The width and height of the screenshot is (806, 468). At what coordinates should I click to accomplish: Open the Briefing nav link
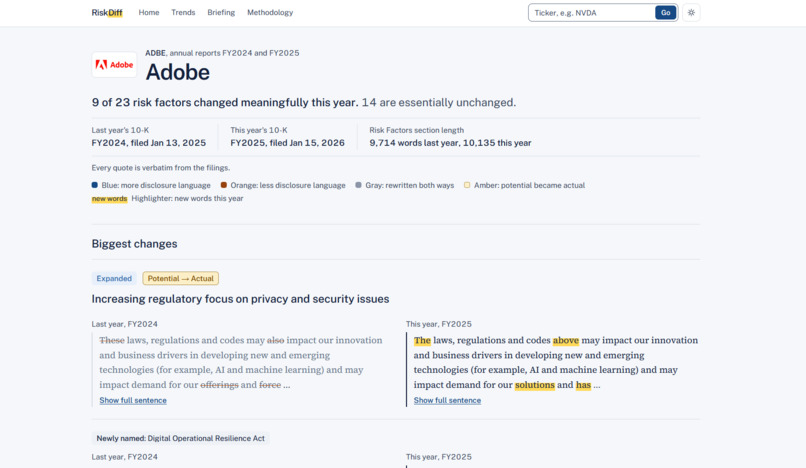221,12
